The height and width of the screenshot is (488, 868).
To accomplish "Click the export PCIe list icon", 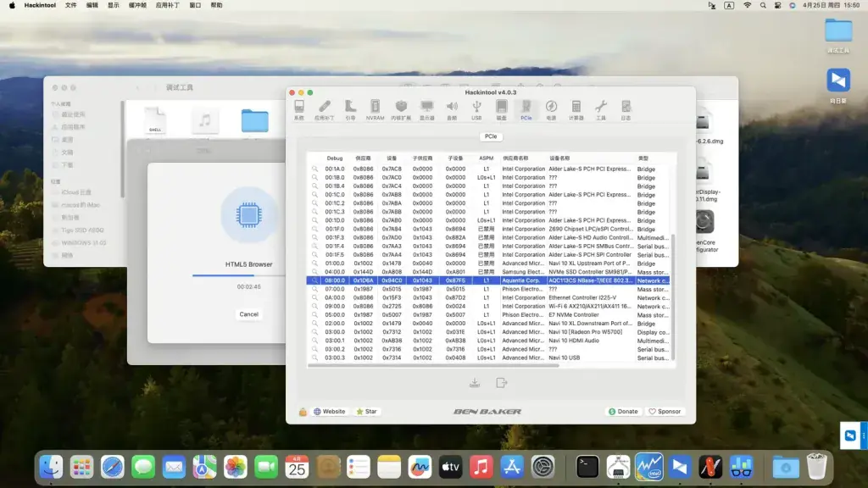I will [x=502, y=383].
